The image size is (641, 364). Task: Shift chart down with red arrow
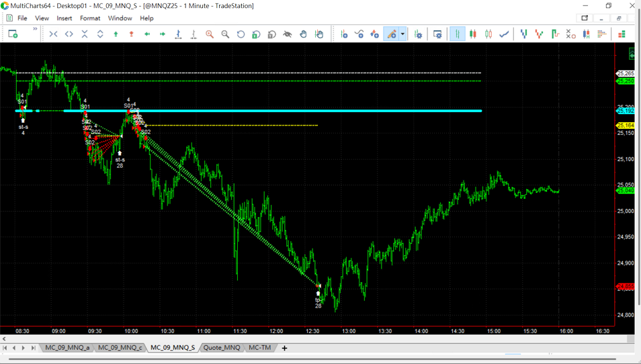click(x=131, y=34)
